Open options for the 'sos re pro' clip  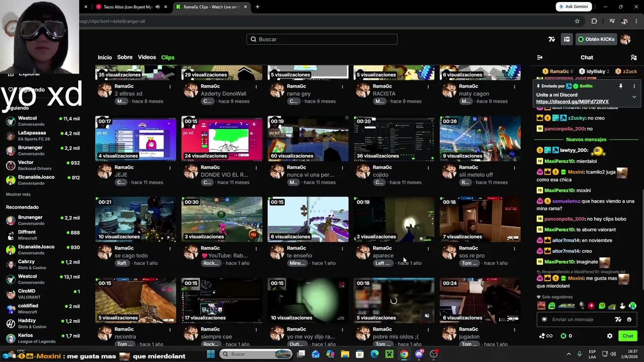pyautogui.click(x=514, y=248)
